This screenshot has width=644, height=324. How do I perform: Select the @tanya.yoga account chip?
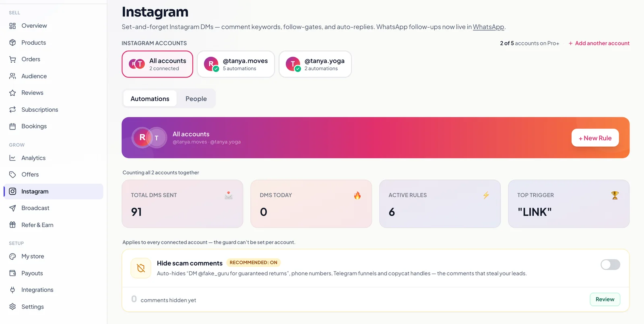315,64
